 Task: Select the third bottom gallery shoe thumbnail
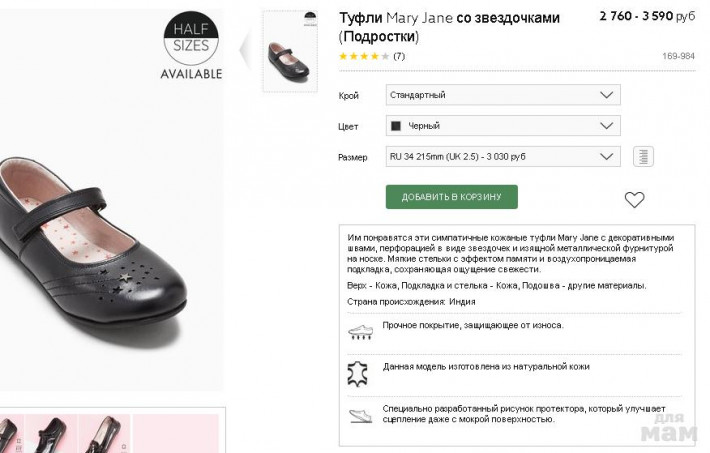[103, 433]
